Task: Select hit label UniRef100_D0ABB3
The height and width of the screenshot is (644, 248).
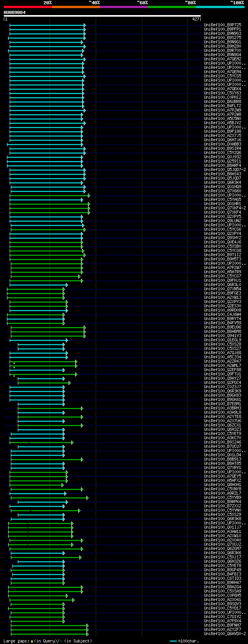Action: (x=222, y=144)
